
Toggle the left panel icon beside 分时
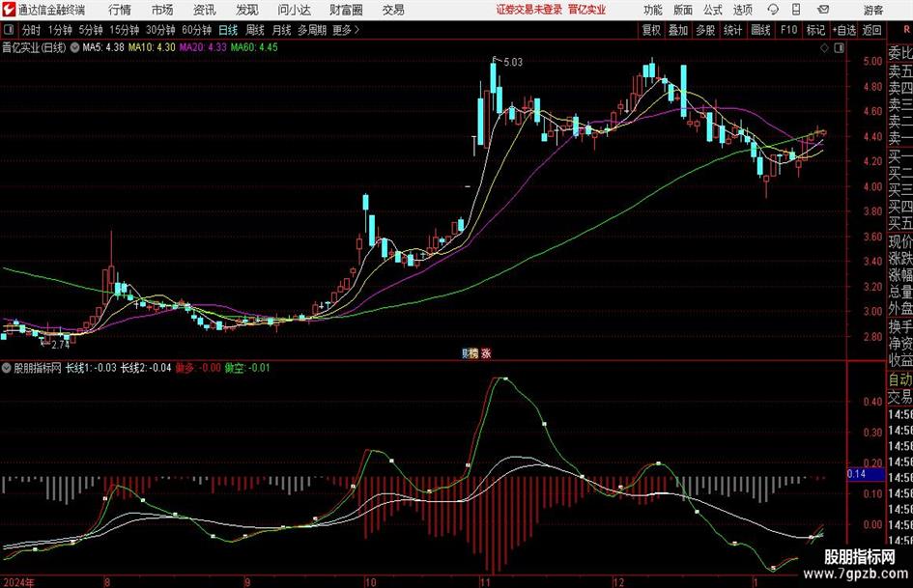[9, 30]
